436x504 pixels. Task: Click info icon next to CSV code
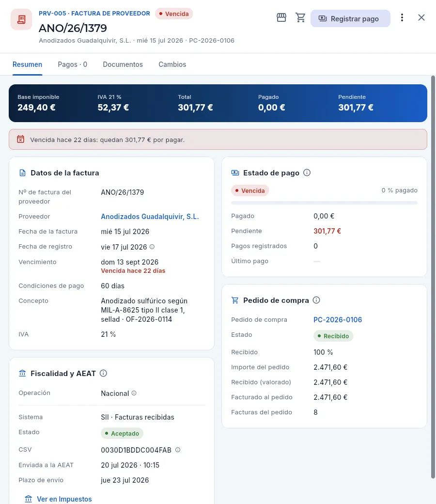(x=178, y=450)
